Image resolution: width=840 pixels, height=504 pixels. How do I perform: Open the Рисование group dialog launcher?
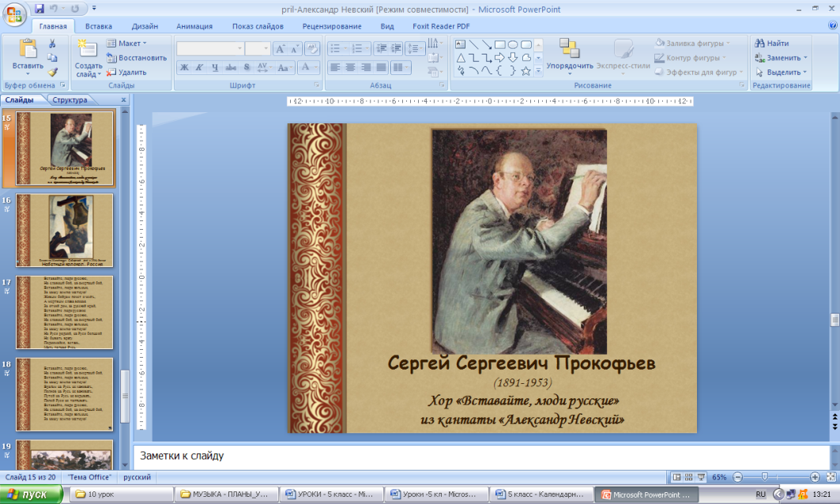pos(742,85)
